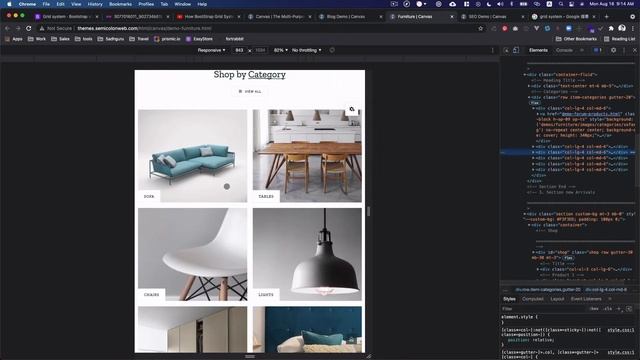The image size is (640, 360).
Task: Go back using the browser back arrow
Action: tap(7, 28)
